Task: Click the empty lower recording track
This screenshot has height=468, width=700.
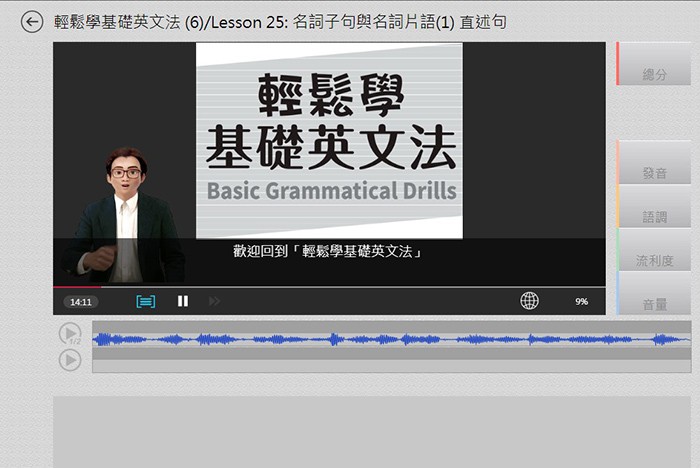Action: (390, 366)
